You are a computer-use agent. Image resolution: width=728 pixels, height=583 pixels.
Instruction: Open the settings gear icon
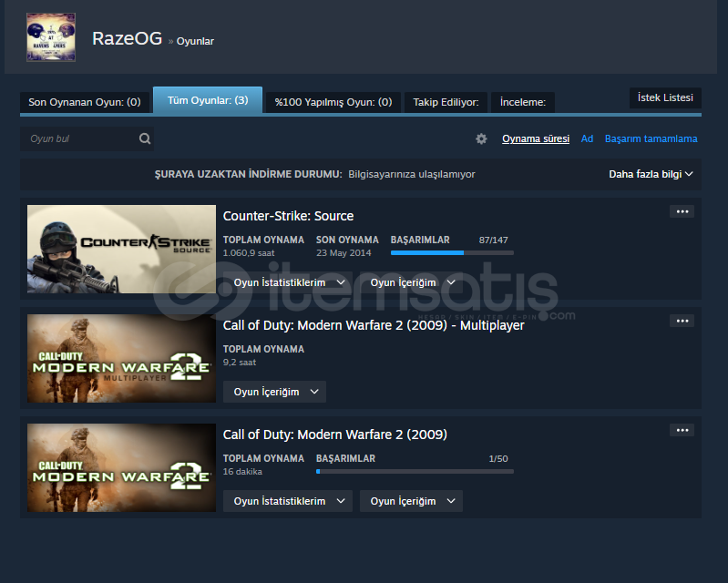(481, 138)
